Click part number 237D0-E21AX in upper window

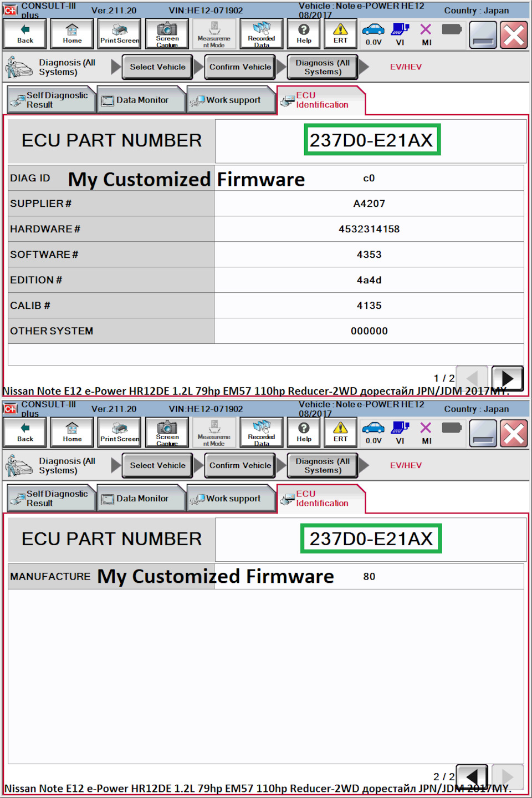[372, 140]
